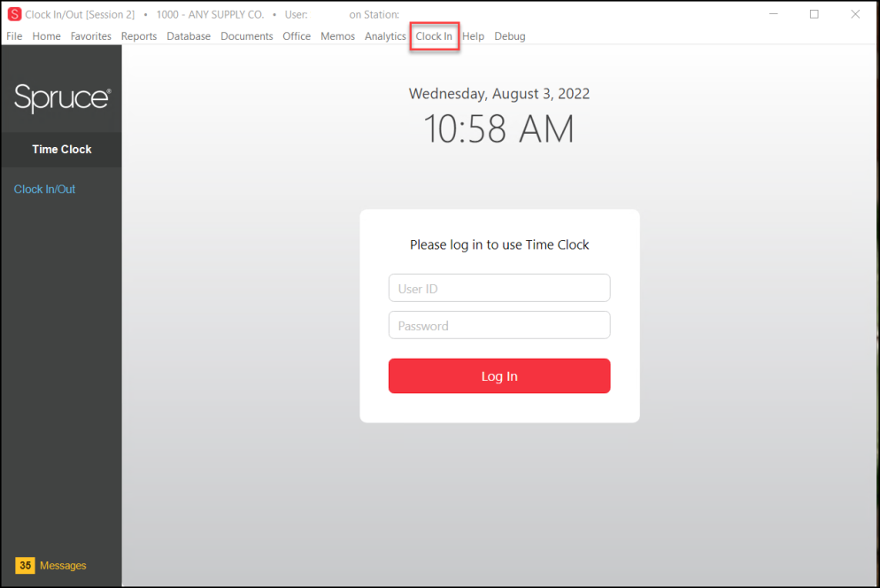Viewport: 880px width, 588px height.
Task: Open the Database menu
Action: point(189,36)
